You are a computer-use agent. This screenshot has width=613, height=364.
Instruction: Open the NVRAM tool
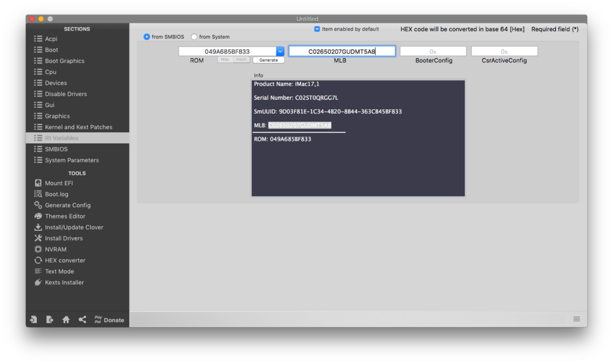(55, 249)
